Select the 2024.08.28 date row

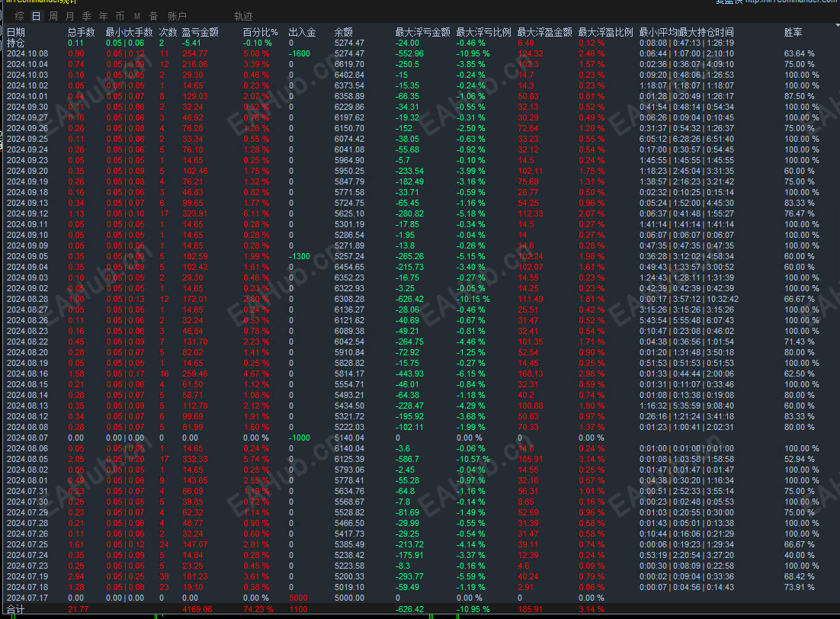27,299
